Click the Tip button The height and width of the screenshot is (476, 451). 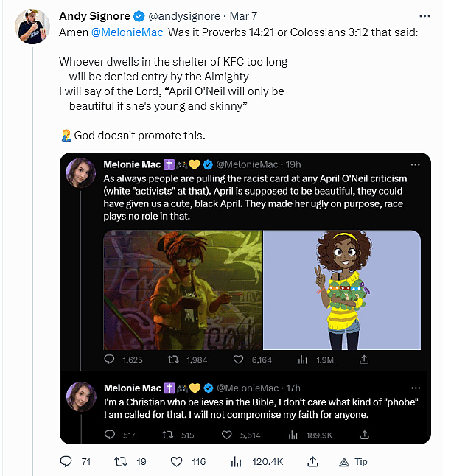(x=352, y=462)
